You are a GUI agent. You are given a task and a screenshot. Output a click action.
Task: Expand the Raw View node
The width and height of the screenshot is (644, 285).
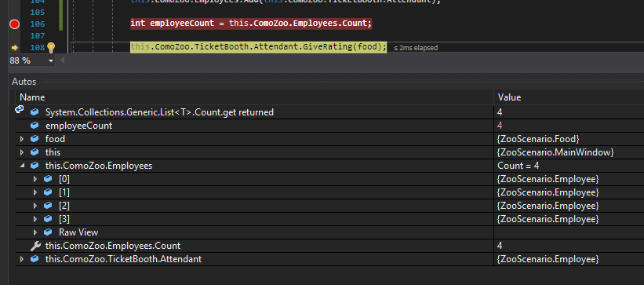click(x=35, y=232)
